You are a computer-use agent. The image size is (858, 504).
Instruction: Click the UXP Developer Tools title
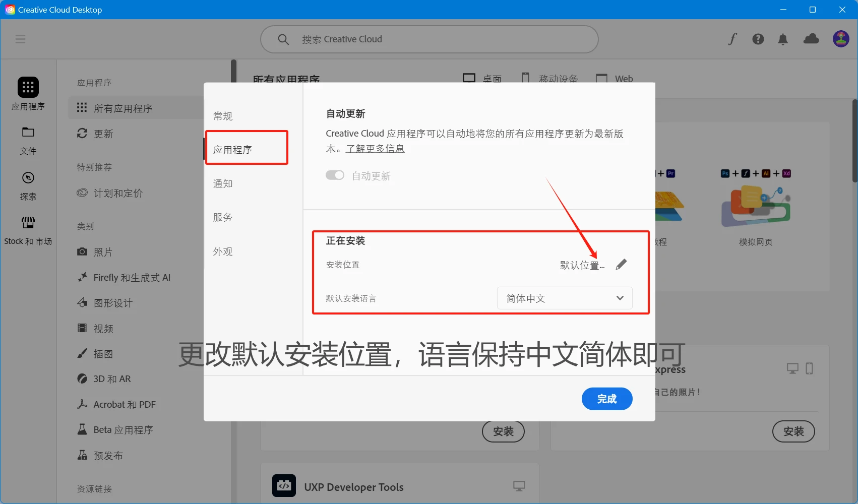point(354,487)
